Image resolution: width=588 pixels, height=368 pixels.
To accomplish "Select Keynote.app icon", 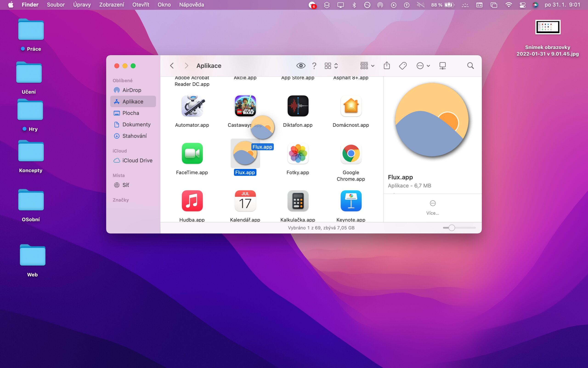I will point(351,201).
